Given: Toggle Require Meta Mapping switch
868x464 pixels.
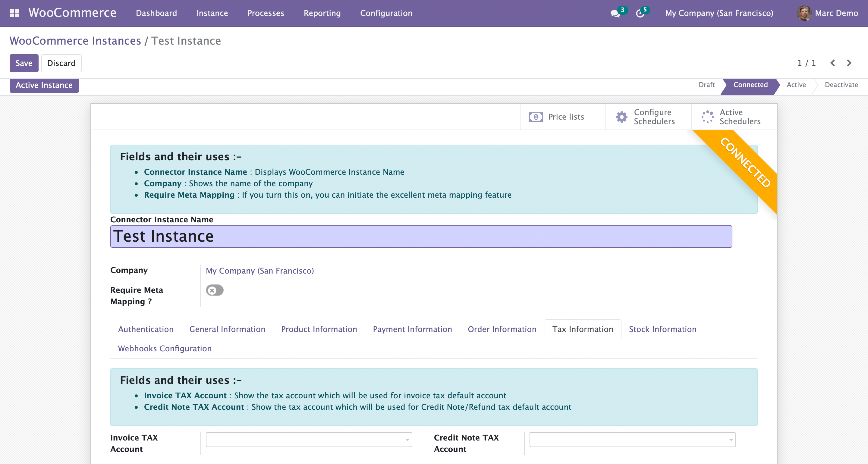Looking at the screenshot, I should (215, 290).
